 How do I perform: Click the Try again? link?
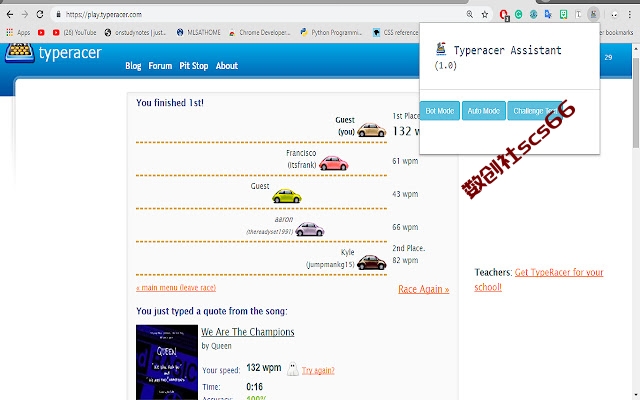318,370
